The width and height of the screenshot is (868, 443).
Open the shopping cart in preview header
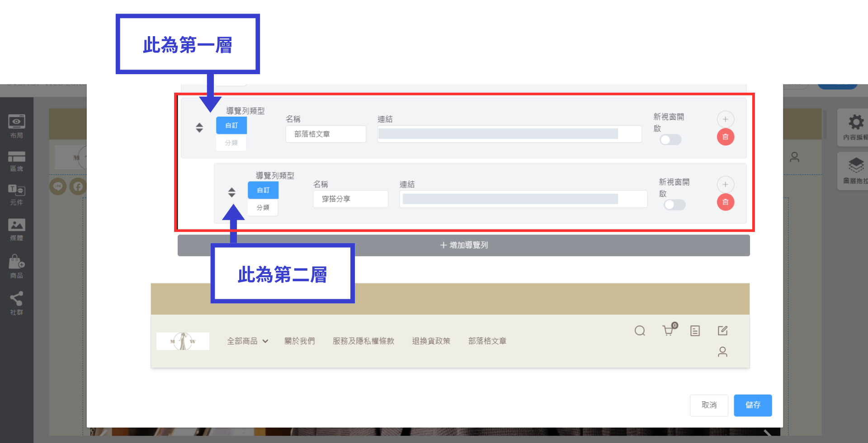pos(669,330)
